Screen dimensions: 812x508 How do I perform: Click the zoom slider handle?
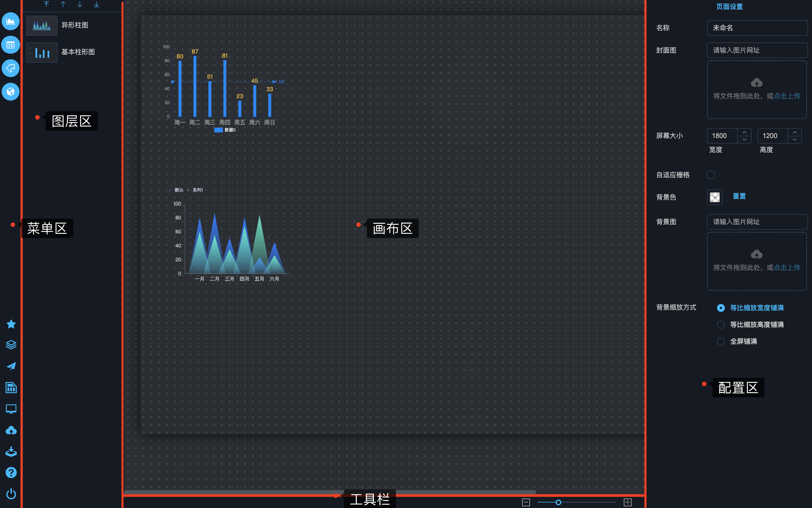click(558, 502)
